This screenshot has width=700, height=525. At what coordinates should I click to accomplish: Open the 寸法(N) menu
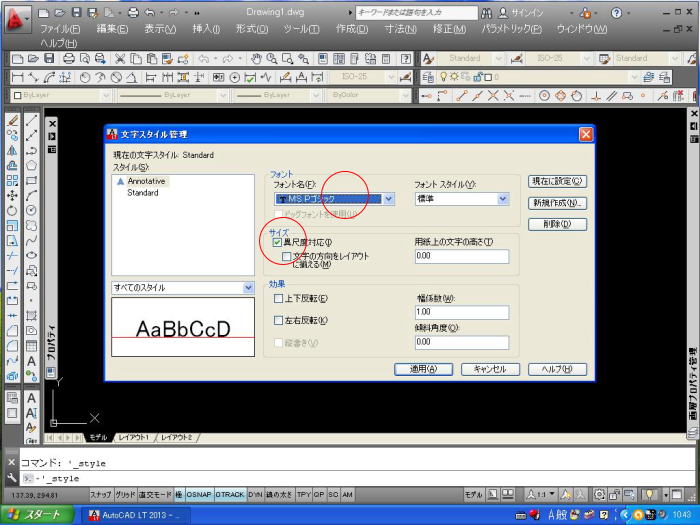pyautogui.click(x=401, y=29)
